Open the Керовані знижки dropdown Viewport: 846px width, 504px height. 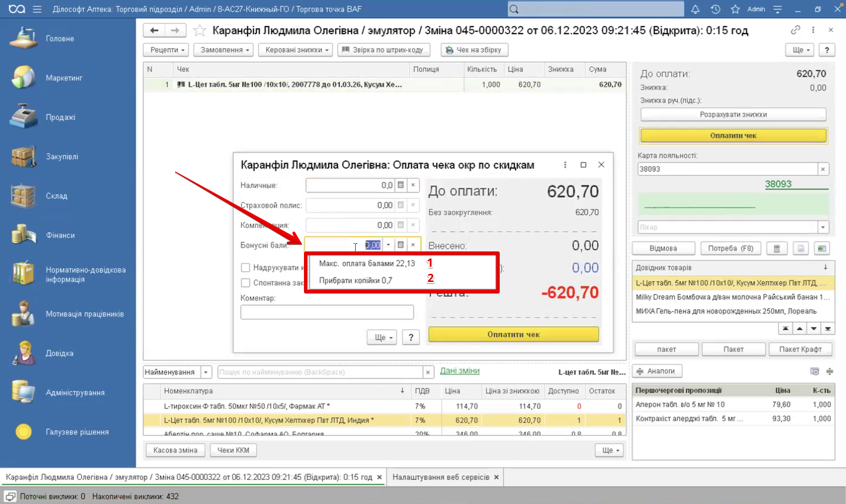(298, 50)
